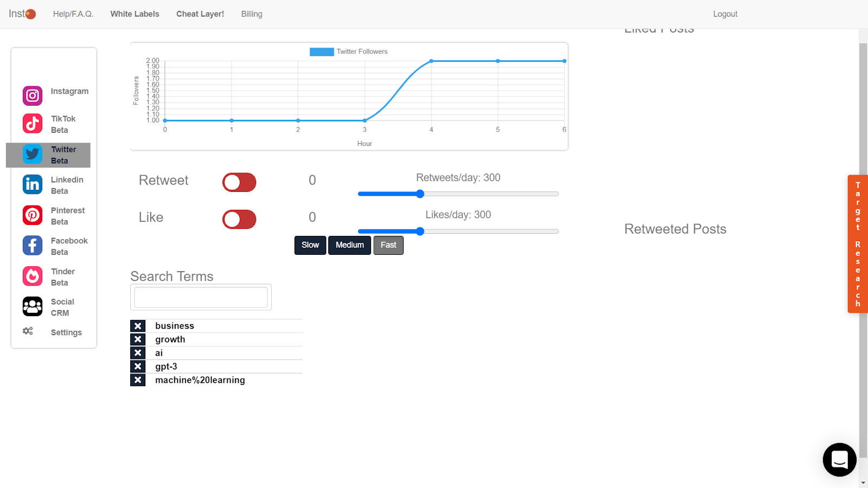Open the Tinder flame icon in the sidebar
This screenshot has height=488, width=868.
[x=33, y=276]
